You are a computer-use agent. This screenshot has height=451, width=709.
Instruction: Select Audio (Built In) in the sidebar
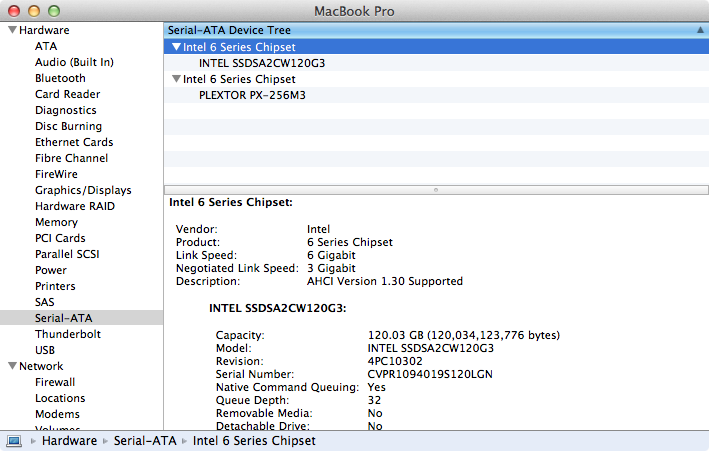pyautogui.click(x=74, y=62)
